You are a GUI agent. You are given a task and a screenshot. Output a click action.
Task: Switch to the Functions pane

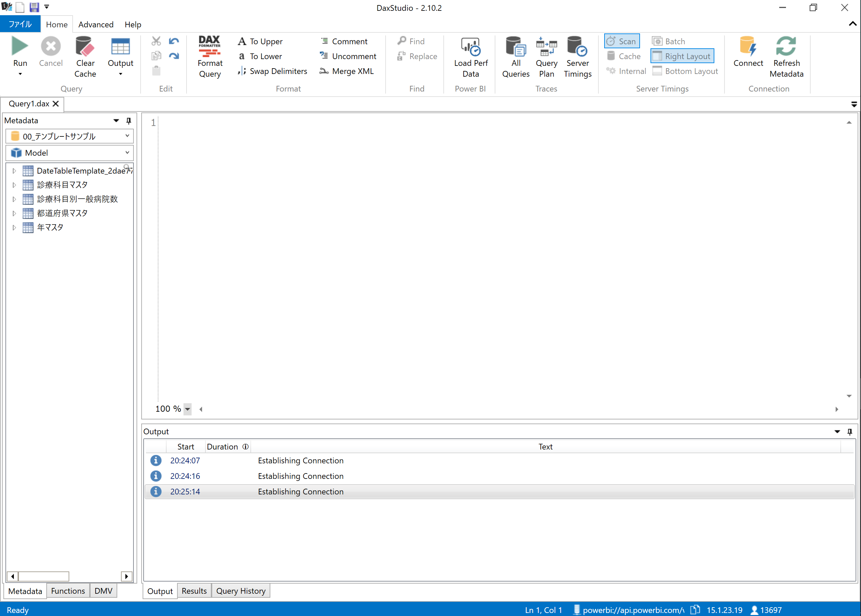pos(68,591)
